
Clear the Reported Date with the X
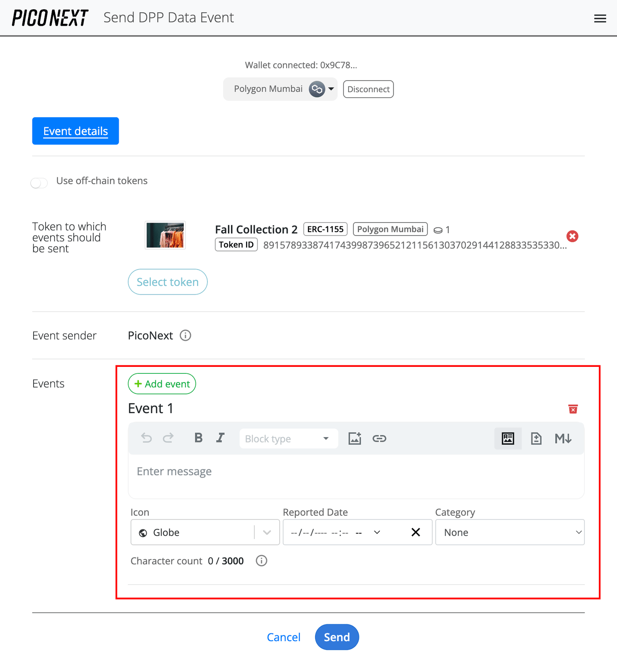[416, 532]
